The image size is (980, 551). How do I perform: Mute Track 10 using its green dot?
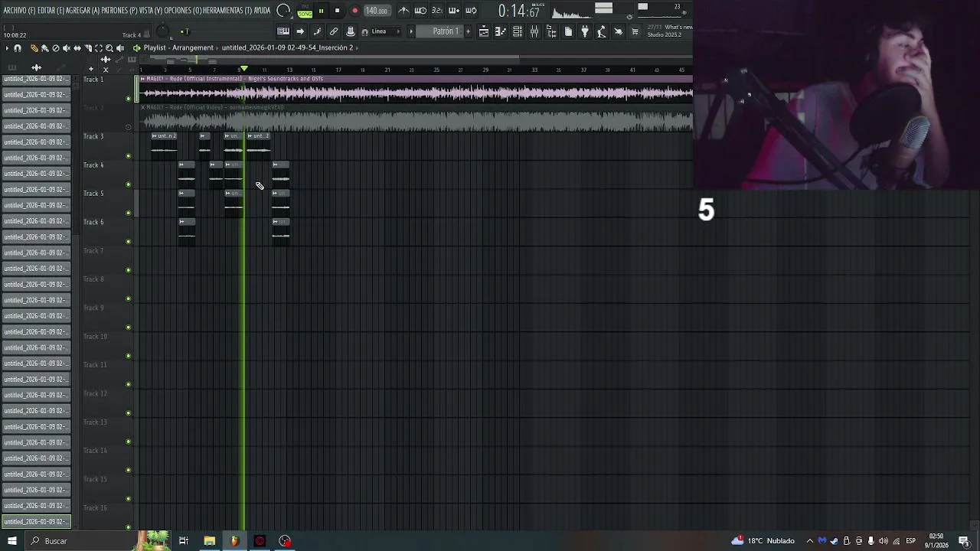click(x=129, y=356)
